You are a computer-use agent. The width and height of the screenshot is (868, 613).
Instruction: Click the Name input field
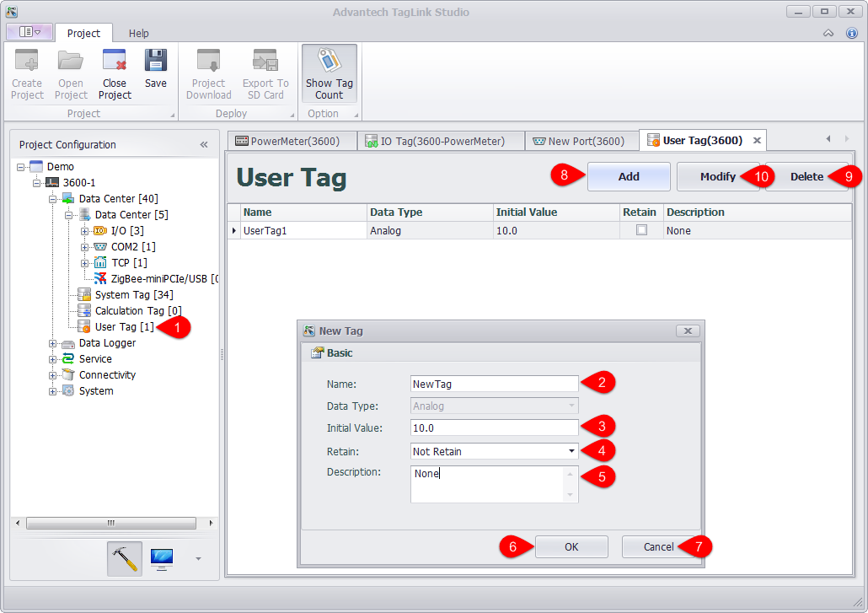pos(494,384)
